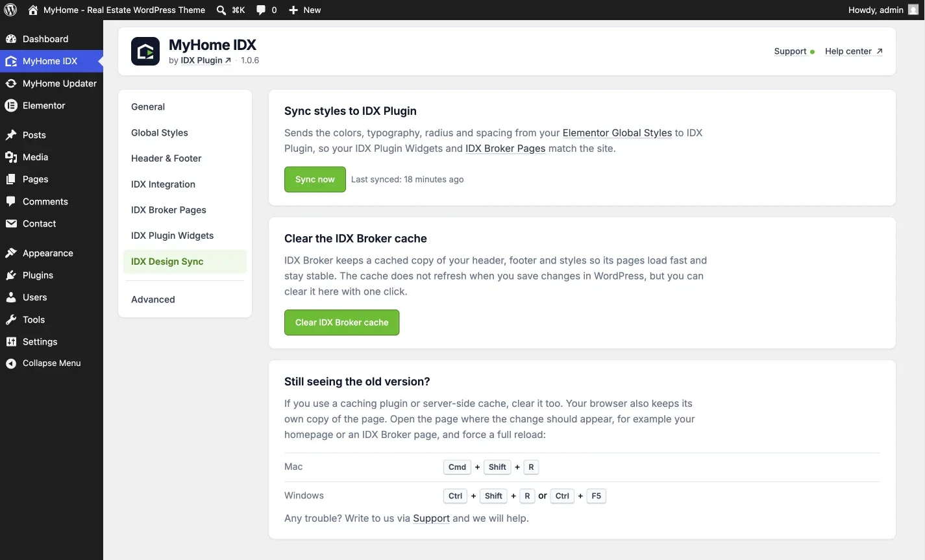The image size is (925, 560).
Task: Click the Settings sliders icon
Action: pos(11,341)
